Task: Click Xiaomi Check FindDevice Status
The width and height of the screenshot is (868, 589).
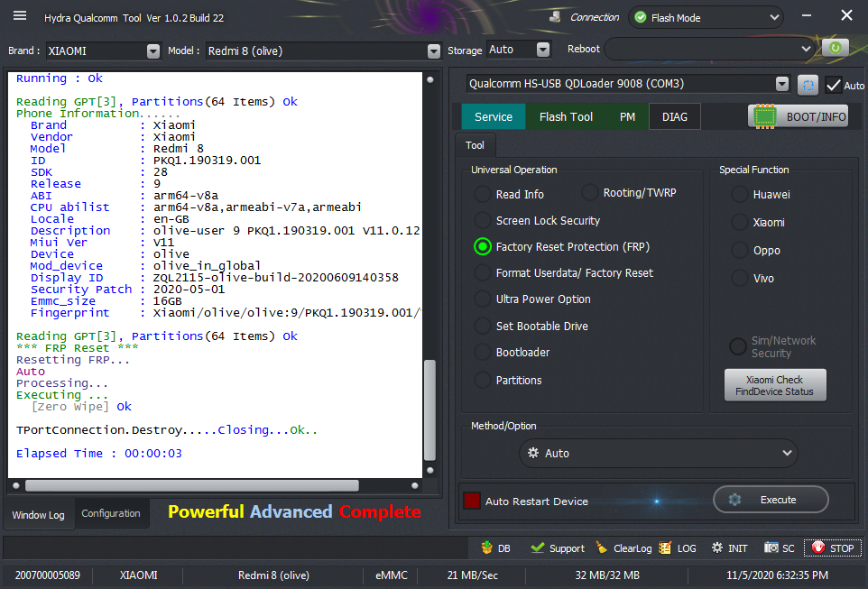Action: 775,385
